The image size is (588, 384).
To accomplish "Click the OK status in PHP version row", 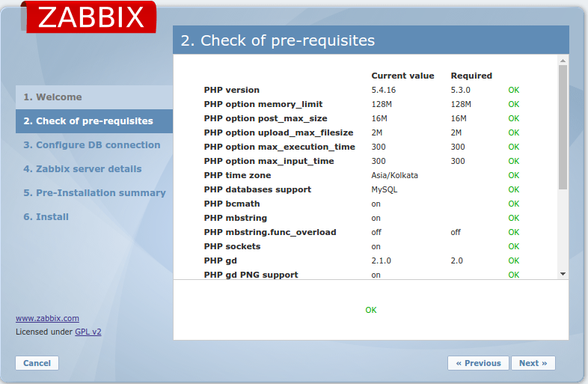I will pyautogui.click(x=514, y=90).
